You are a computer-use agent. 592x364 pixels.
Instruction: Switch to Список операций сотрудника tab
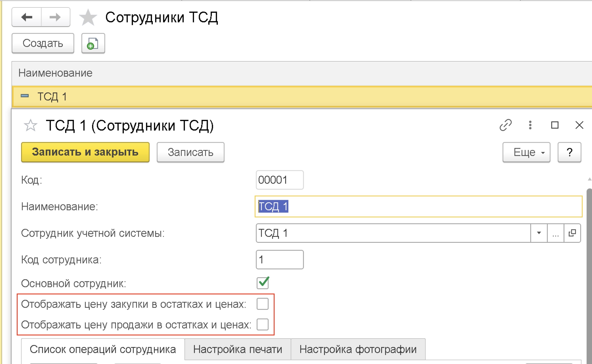tap(103, 349)
